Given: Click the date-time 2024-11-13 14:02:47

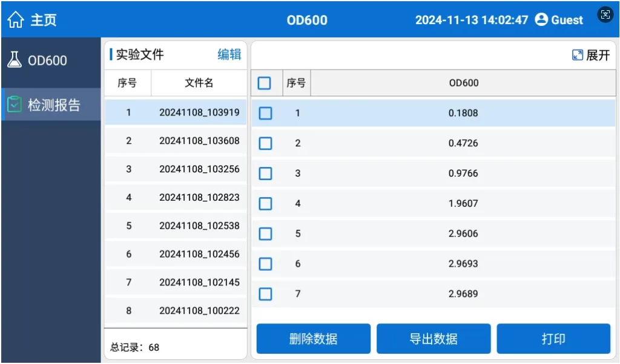Looking at the screenshot, I should (x=471, y=20).
